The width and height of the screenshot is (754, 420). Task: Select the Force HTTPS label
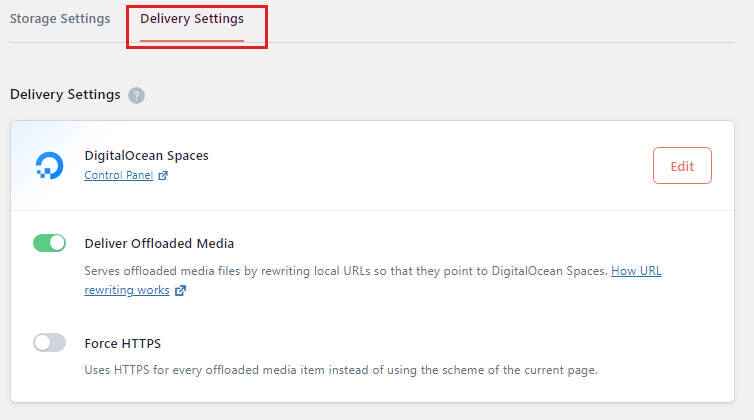pyautogui.click(x=123, y=344)
